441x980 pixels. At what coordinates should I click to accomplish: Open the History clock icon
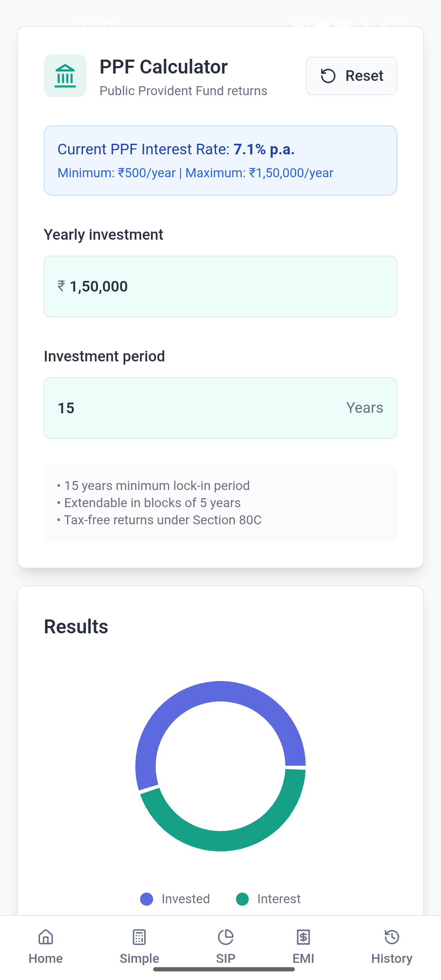392,937
